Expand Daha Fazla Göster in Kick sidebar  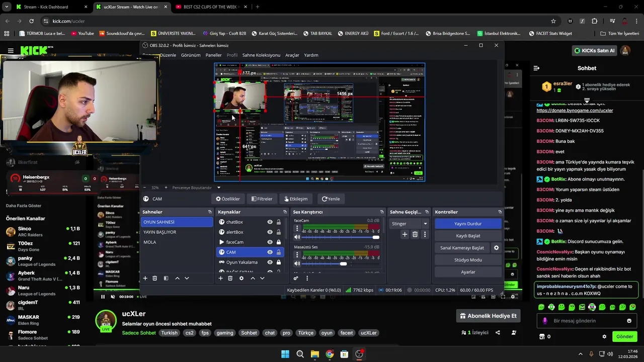coord(24,206)
